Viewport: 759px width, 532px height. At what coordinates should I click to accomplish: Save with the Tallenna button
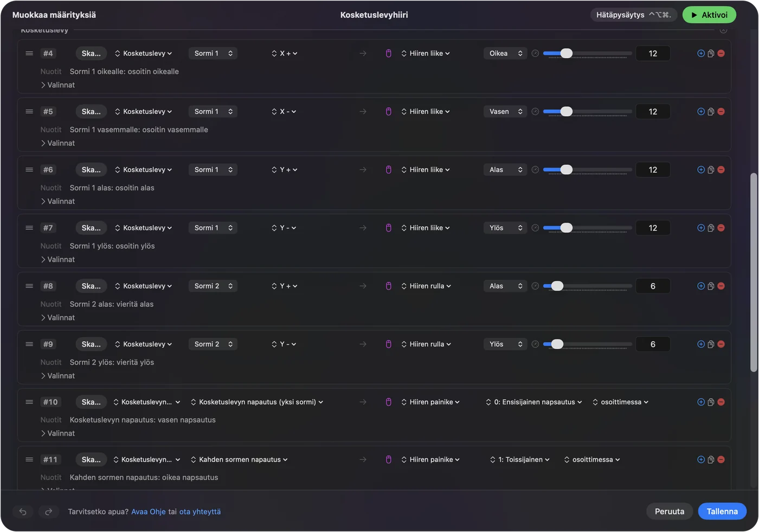722,511
